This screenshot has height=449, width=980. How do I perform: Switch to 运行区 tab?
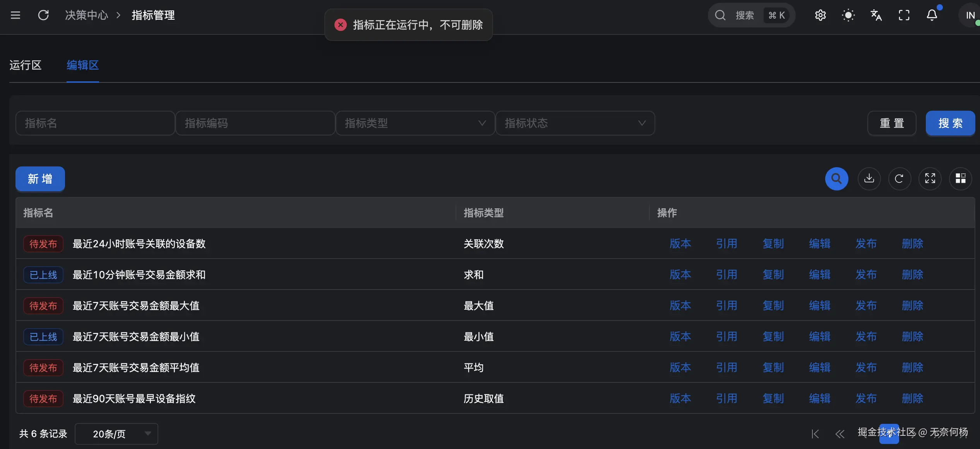tap(26, 65)
